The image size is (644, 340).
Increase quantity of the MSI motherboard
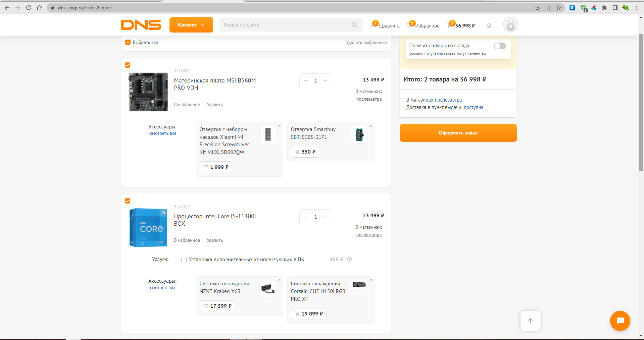click(325, 81)
